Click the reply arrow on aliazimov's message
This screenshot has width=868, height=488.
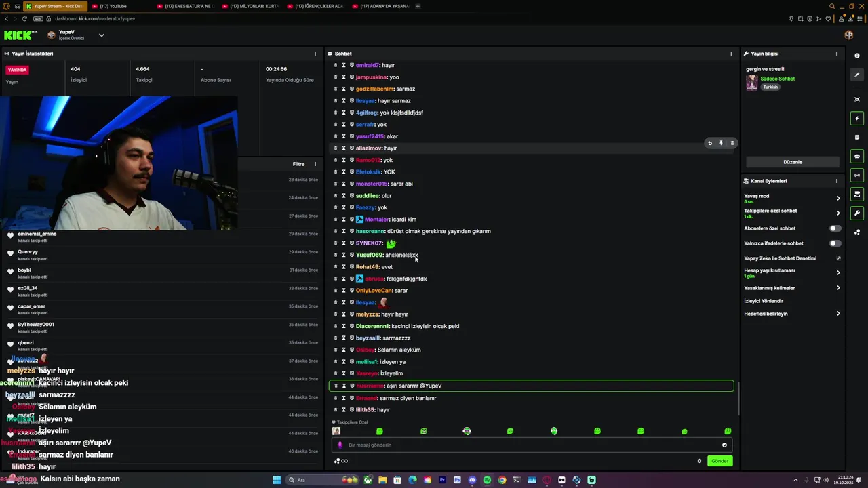[x=710, y=143]
